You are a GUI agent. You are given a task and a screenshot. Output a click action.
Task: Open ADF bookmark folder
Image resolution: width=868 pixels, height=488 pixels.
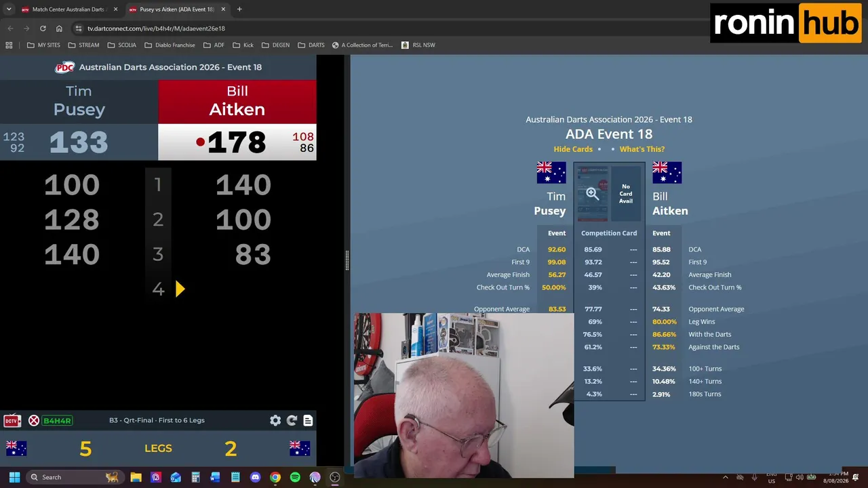[213, 45]
